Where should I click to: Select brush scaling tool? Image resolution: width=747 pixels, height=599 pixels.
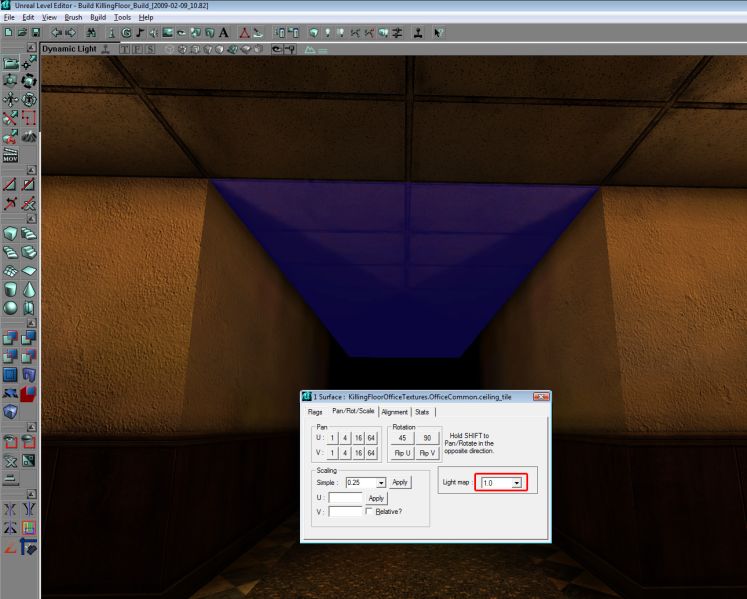point(10,81)
